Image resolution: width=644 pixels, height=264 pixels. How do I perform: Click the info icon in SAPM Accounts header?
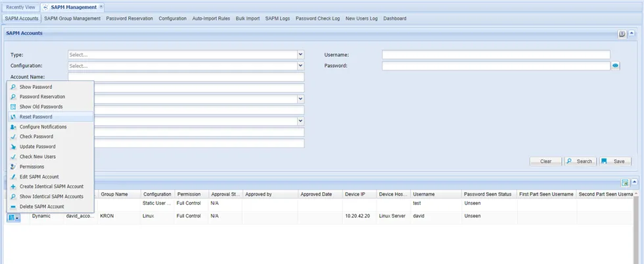[622, 34]
